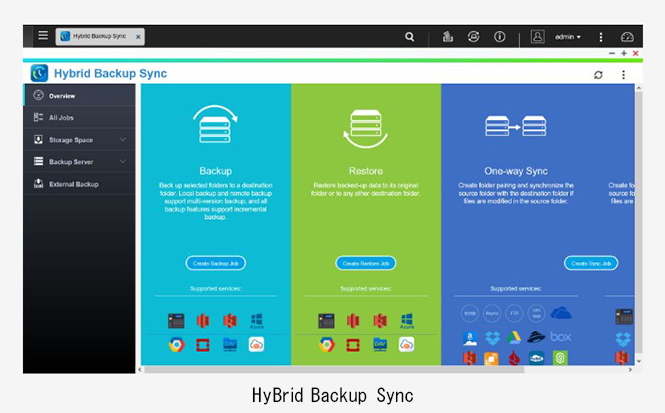The height and width of the screenshot is (413, 665).
Task: Click the Hybrid Backup Sync app logo
Action: (39, 73)
